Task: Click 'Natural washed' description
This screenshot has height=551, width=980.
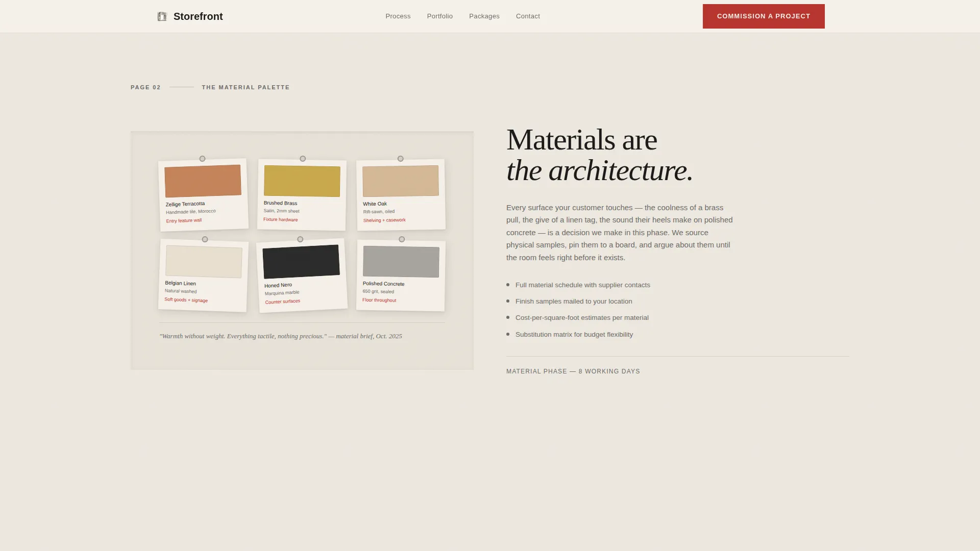Action: click(181, 291)
